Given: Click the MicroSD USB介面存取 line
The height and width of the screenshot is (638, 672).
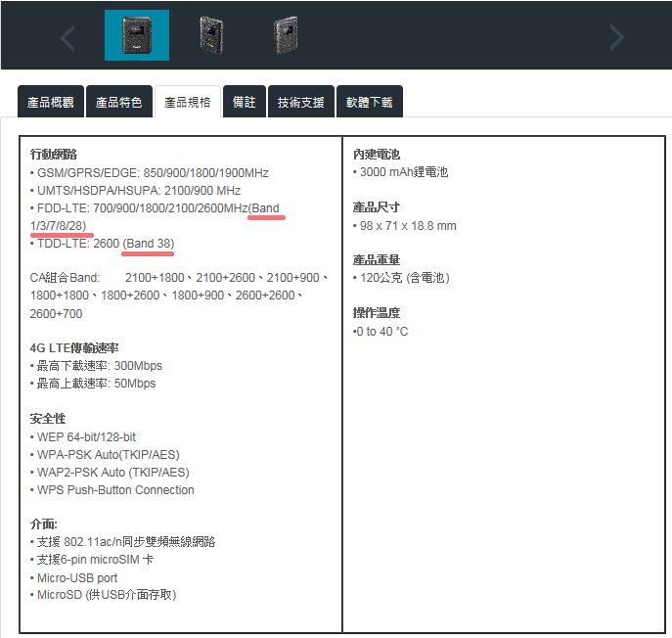Looking at the screenshot, I should click(x=104, y=595).
